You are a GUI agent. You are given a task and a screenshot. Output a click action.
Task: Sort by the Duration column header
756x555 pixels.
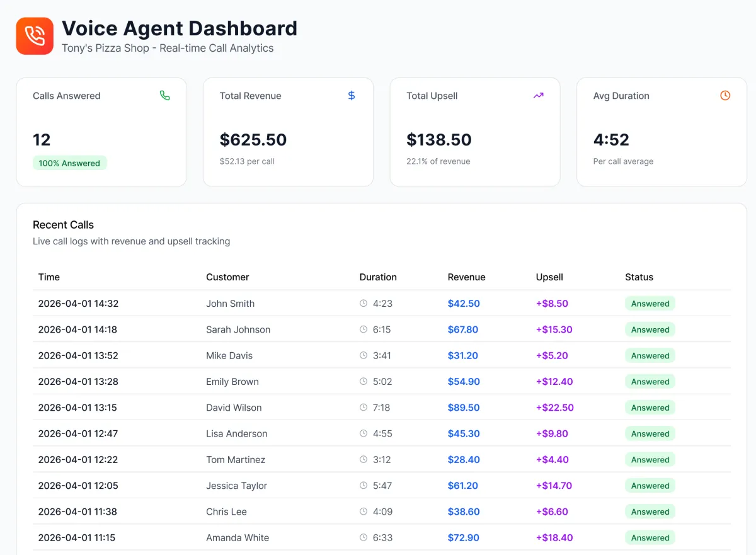(378, 277)
